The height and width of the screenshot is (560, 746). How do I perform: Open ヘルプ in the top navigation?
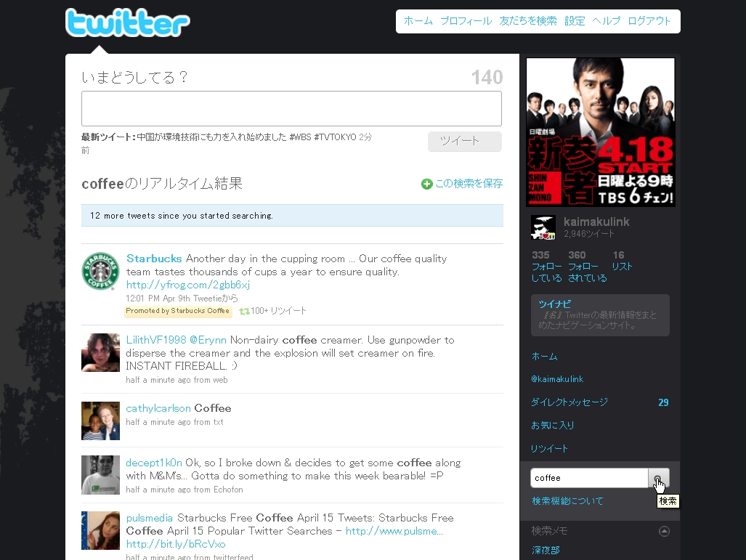(606, 21)
